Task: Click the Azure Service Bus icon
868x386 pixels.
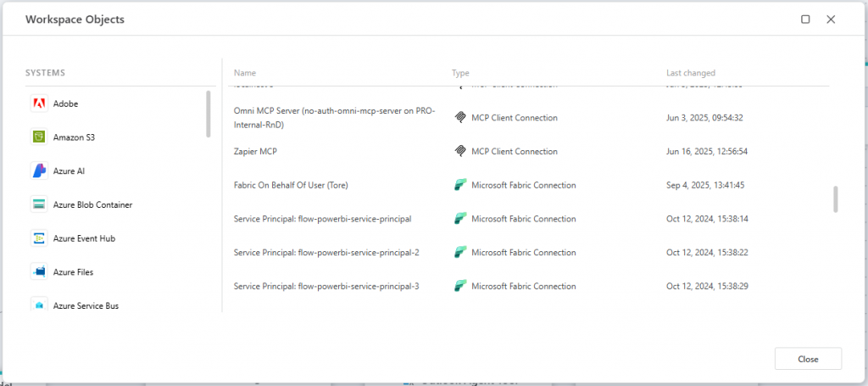Action: tap(38, 305)
